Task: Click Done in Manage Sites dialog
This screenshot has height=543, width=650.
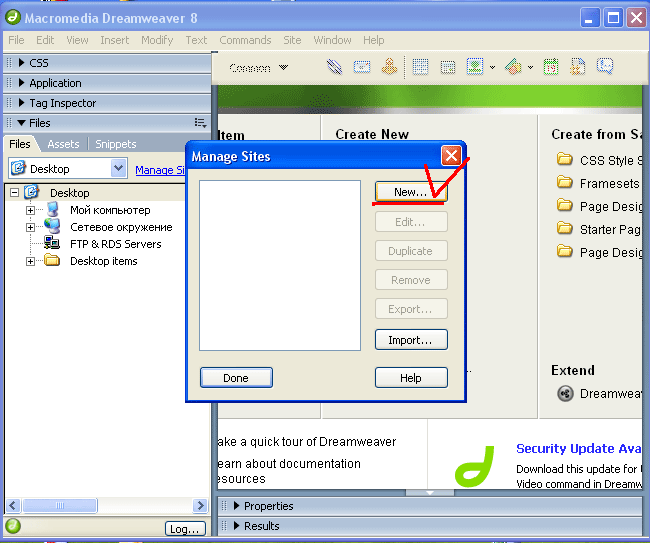Action: click(x=236, y=378)
